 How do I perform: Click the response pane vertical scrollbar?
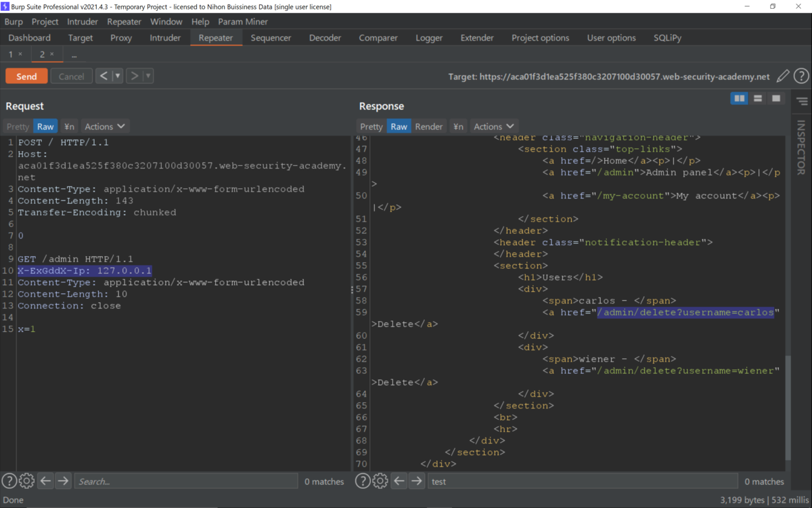pyautogui.click(x=788, y=408)
